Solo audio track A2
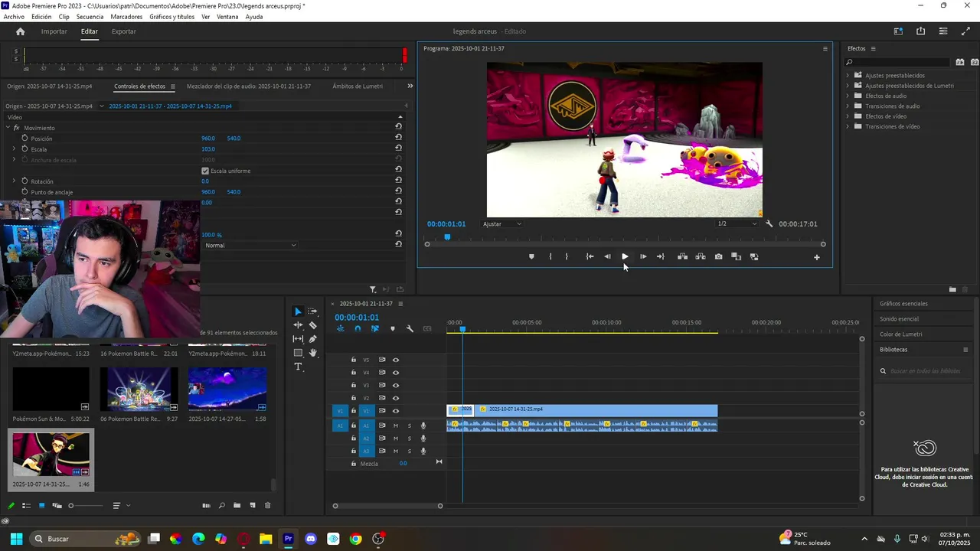The width and height of the screenshot is (980, 551). (x=410, y=439)
